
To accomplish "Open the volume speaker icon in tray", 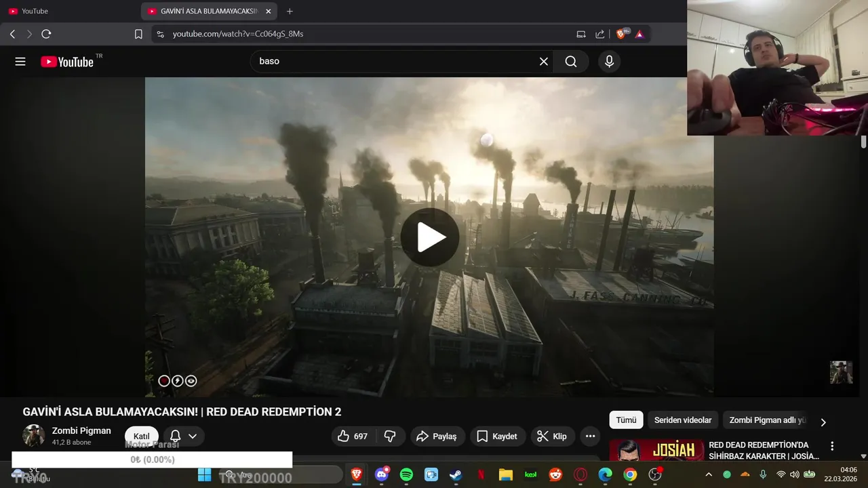I will (795, 474).
